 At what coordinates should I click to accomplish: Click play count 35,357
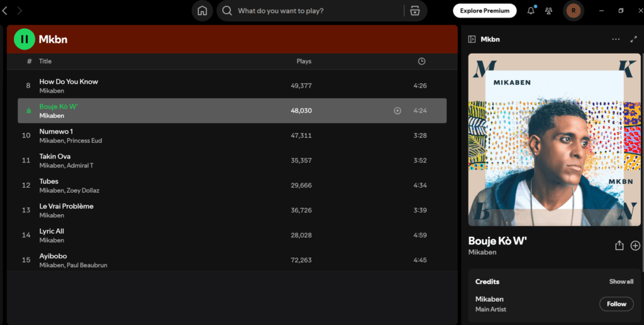pyautogui.click(x=301, y=161)
